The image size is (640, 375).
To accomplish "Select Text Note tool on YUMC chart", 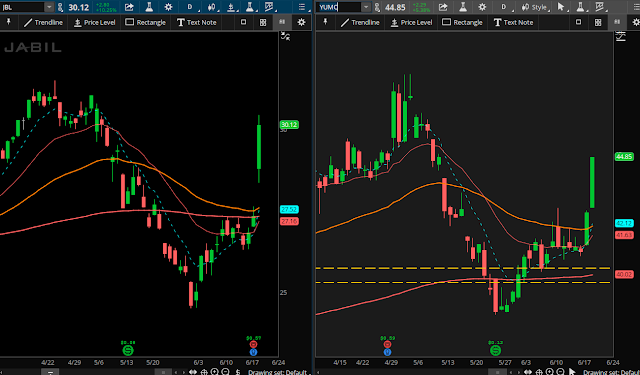I will (513, 22).
